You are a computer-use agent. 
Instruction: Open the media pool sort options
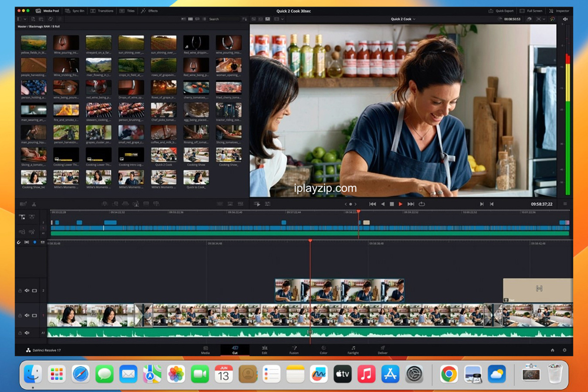[x=245, y=19]
